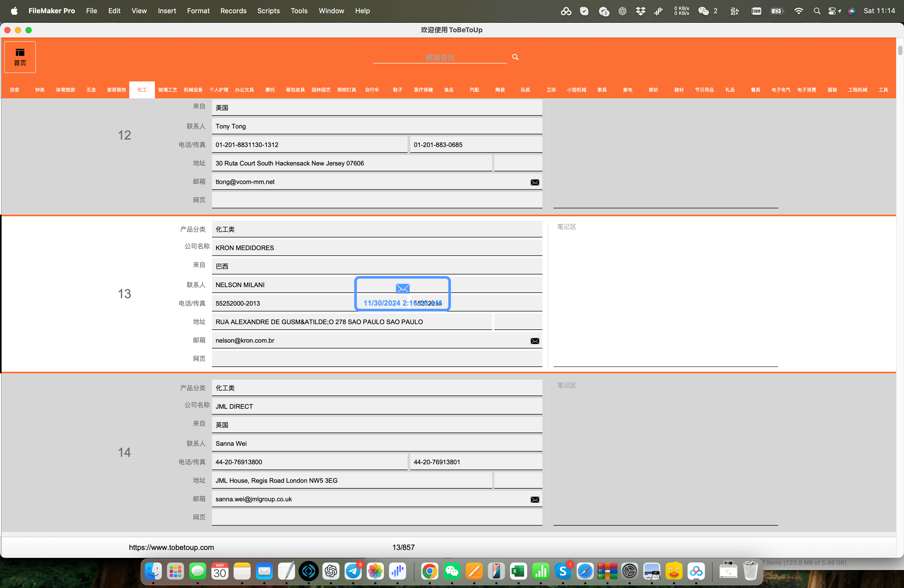904x588 pixels.
Task: Open Telegram with 3 badge in Dock
Action: tap(353, 571)
